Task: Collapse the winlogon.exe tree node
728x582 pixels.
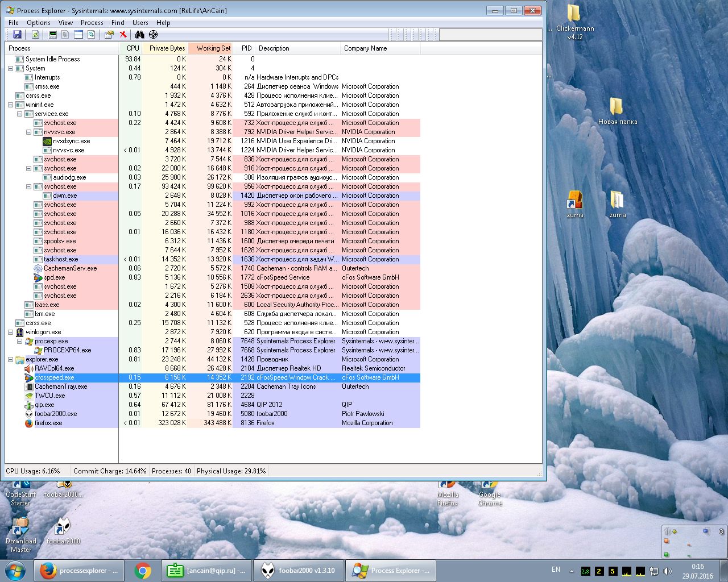Action: pos(10,332)
